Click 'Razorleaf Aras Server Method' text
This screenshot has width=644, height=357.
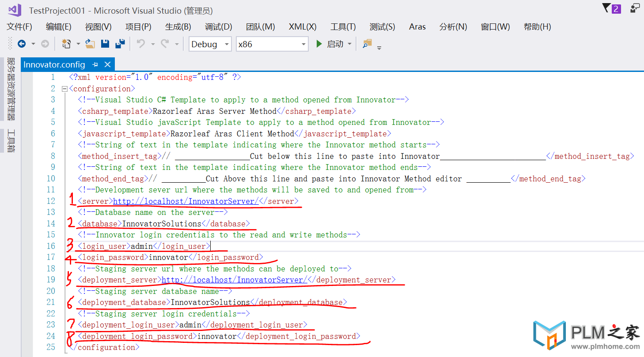pyautogui.click(x=215, y=111)
